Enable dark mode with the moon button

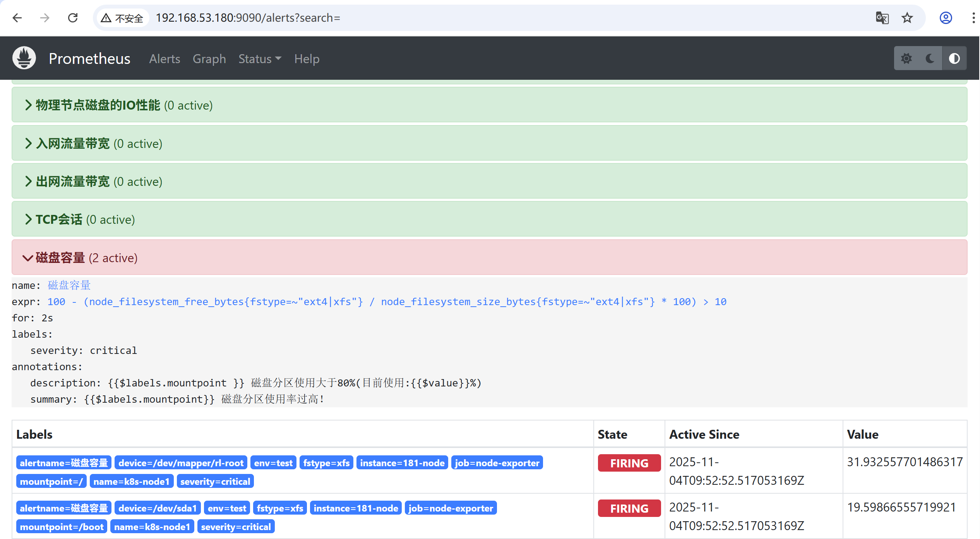[x=930, y=58]
